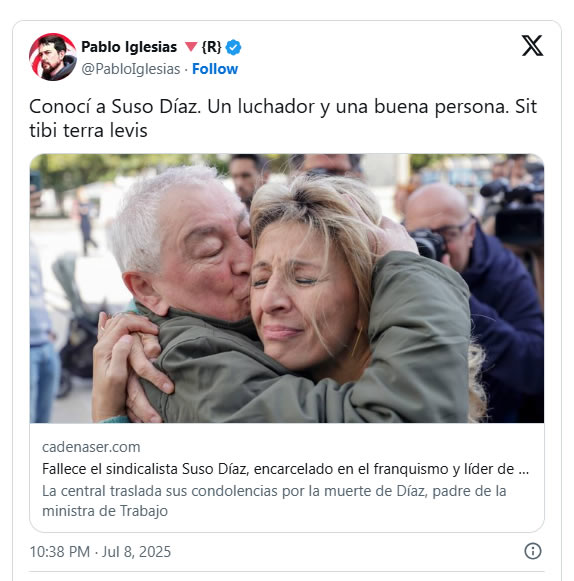Click Pablo Iglesias profile avatar

click(53, 57)
